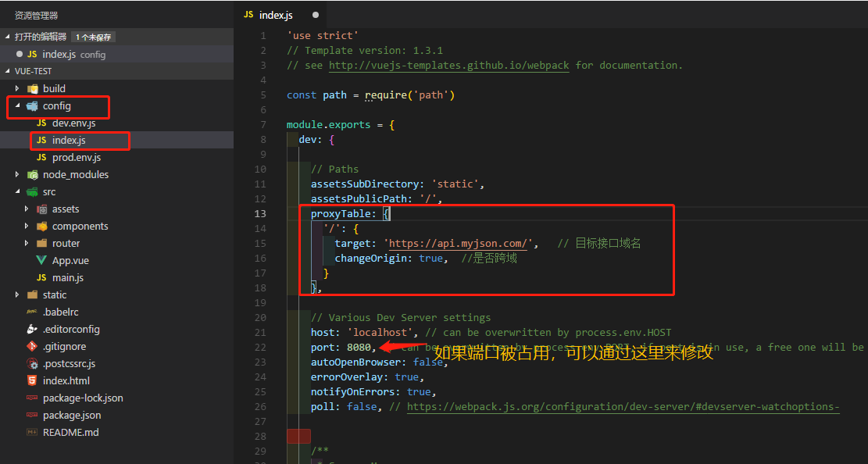
Task: Click the HTML5 icon next to index.html
Action: 32,381
